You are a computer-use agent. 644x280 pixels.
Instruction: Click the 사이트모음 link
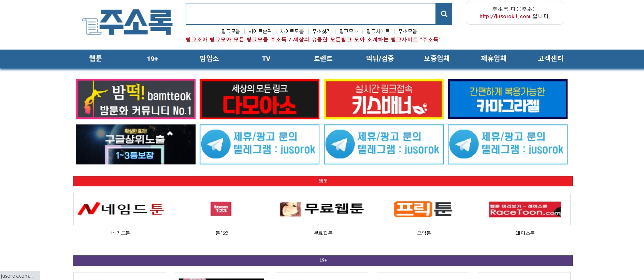pyautogui.click(x=292, y=31)
